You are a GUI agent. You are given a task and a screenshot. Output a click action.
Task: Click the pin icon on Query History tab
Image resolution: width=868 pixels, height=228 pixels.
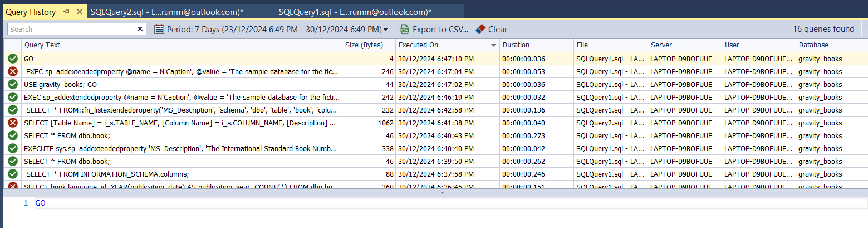[67, 12]
